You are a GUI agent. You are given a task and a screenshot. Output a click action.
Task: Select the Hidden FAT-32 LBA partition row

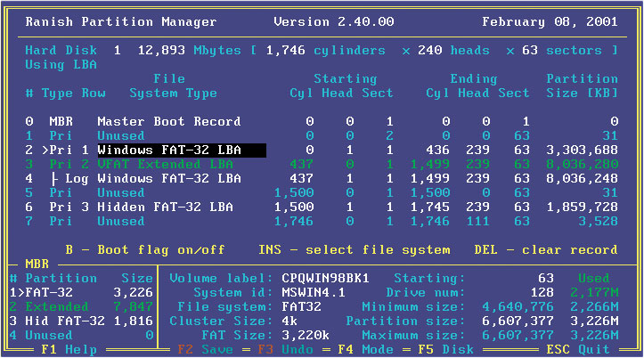click(x=168, y=207)
